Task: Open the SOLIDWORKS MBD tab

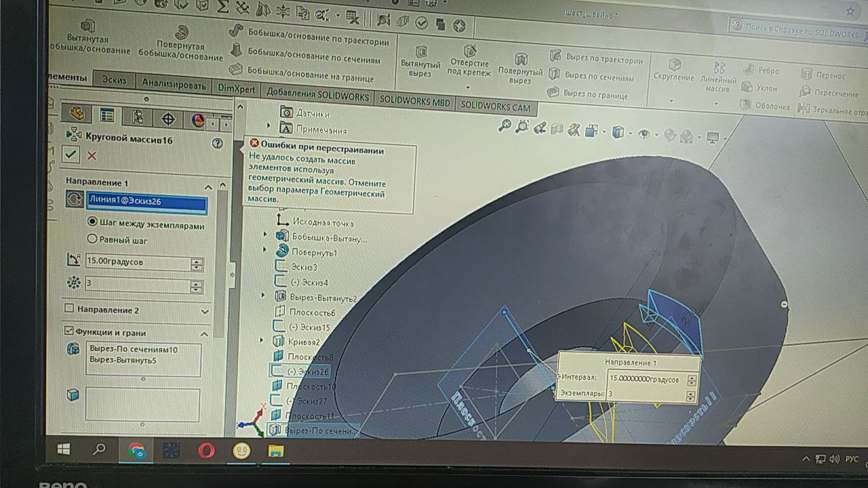Action: point(414,101)
